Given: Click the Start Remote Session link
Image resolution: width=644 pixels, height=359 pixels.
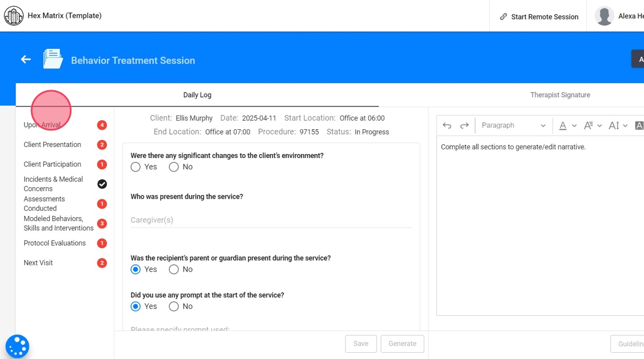Looking at the screenshot, I should [x=539, y=17].
